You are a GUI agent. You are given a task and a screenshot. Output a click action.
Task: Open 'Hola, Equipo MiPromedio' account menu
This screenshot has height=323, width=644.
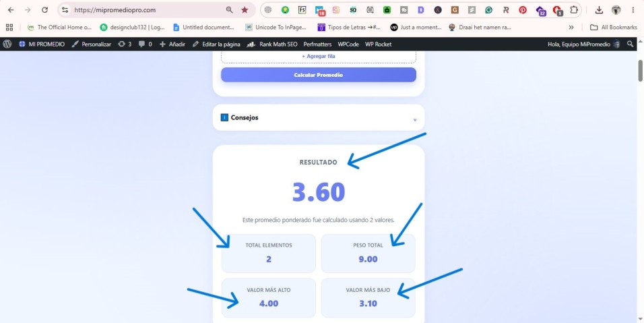[583, 44]
